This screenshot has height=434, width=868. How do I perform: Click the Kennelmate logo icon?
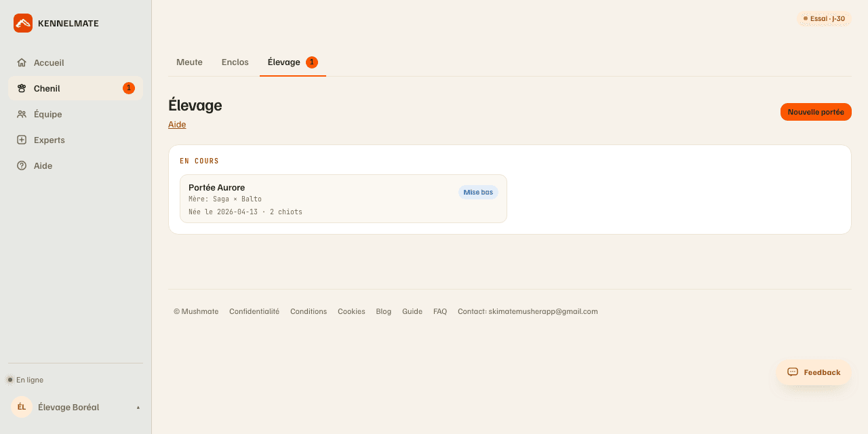coord(23,23)
